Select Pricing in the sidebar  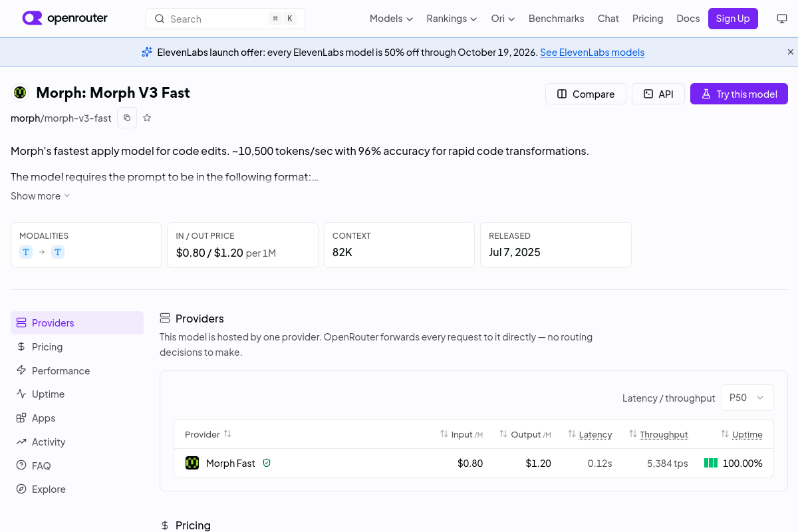[77, 347]
